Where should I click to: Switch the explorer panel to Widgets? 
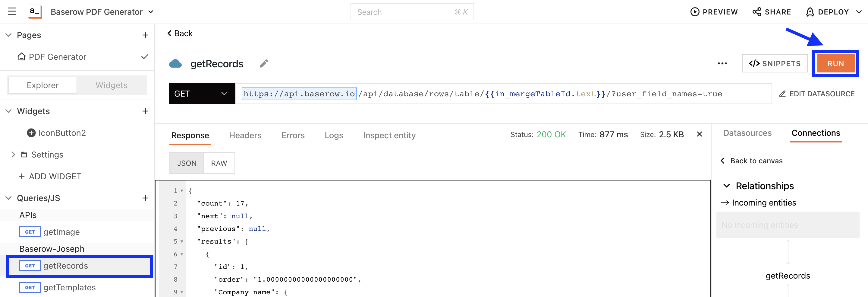click(112, 85)
